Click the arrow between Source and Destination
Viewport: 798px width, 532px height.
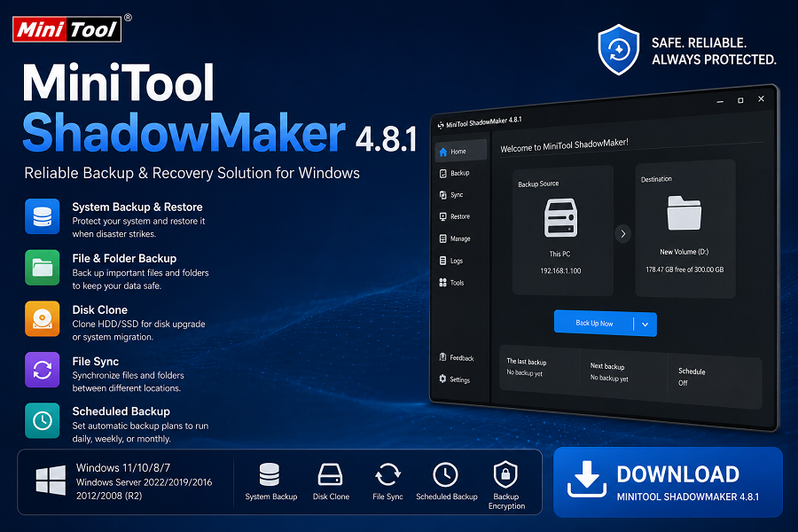click(623, 234)
